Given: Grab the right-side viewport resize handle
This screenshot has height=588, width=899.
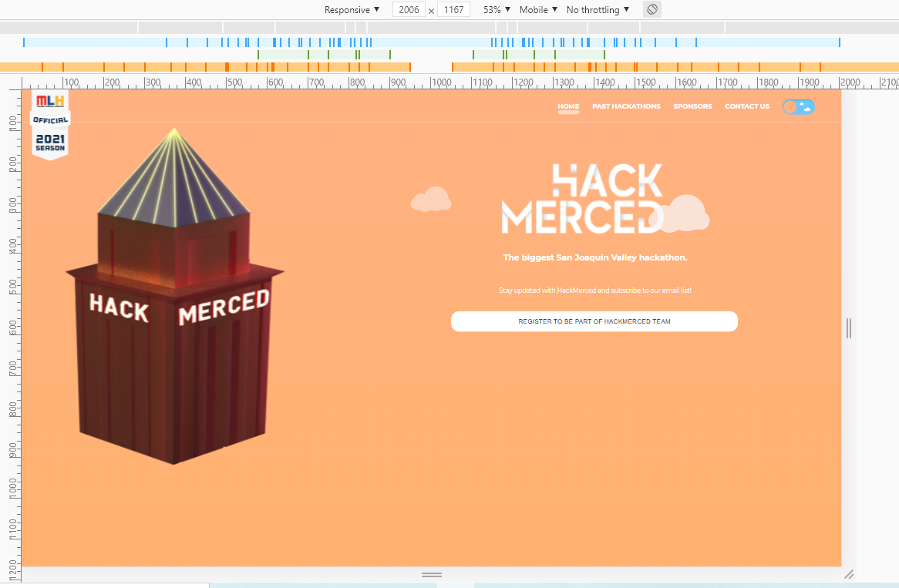Looking at the screenshot, I should [x=849, y=328].
